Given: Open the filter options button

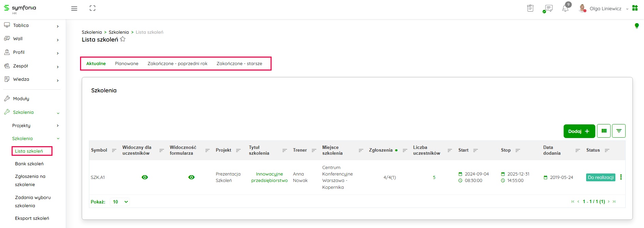Looking at the screenshot, I should (x=618, y=131).
